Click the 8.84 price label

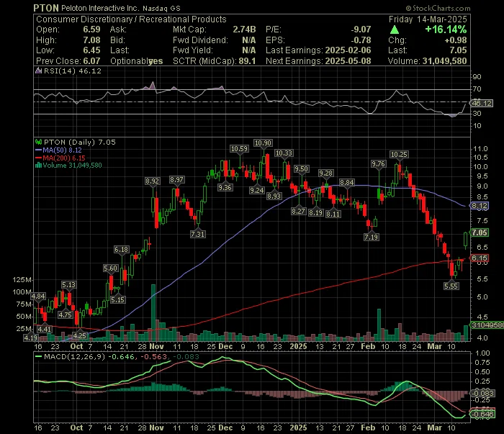[347, 183]
